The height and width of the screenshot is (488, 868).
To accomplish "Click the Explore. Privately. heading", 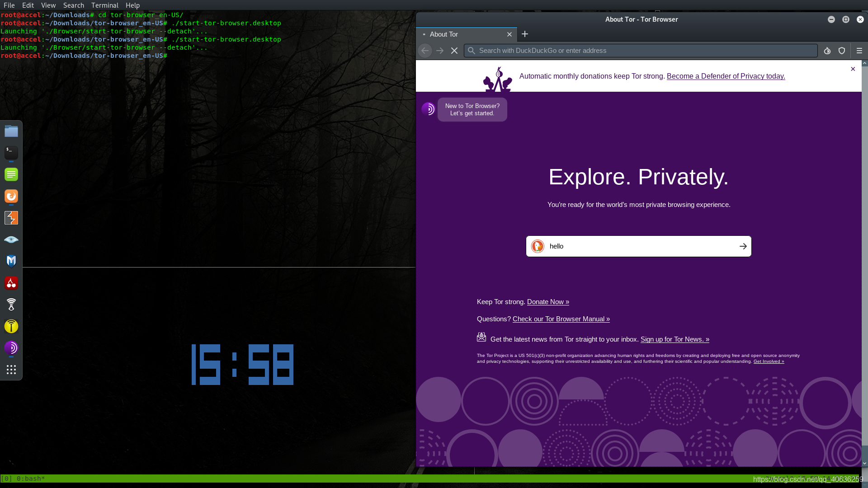I will pos(638,177).
